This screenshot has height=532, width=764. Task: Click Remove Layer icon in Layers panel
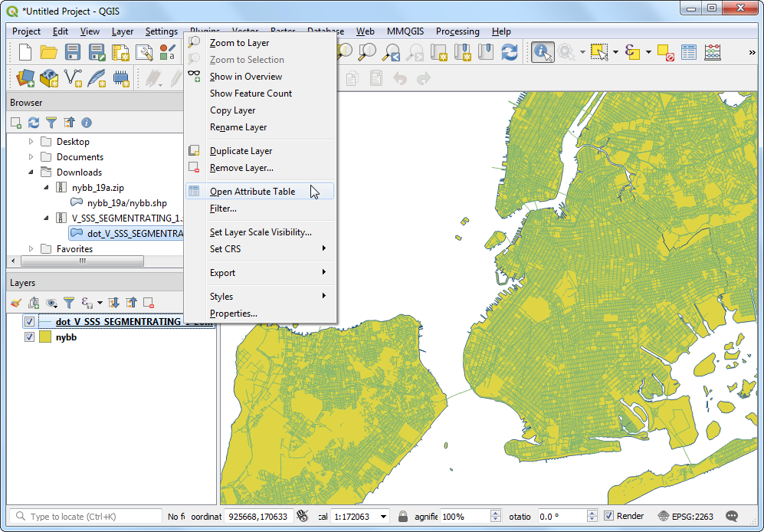click(x=149, y=304)
